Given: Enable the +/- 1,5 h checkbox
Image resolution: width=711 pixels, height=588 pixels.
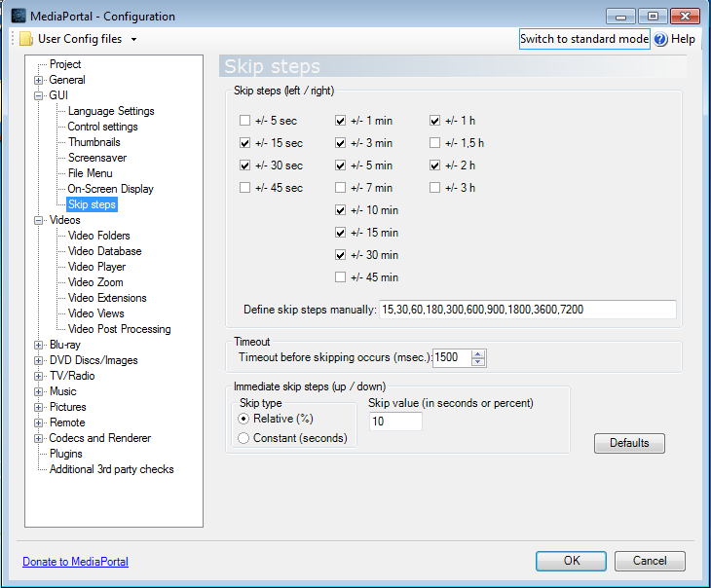Looking at the screenshot, I should click(x=434, y=143).
